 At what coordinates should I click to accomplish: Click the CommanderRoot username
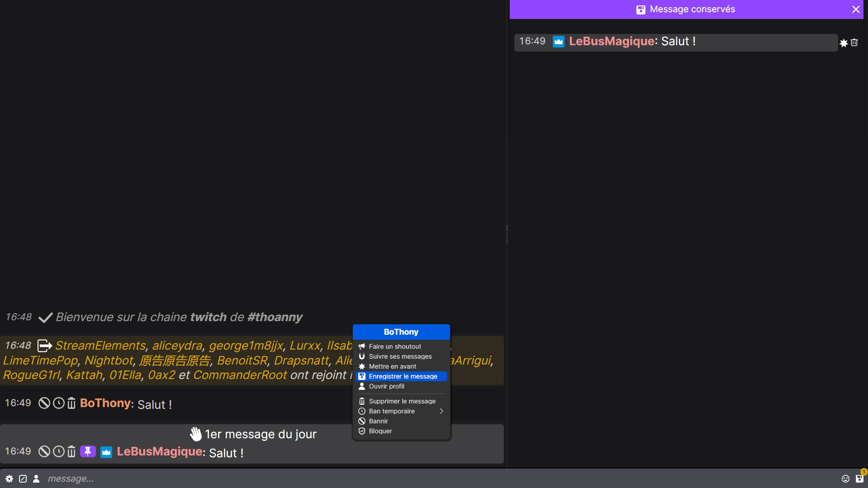[x=240, y=375]
